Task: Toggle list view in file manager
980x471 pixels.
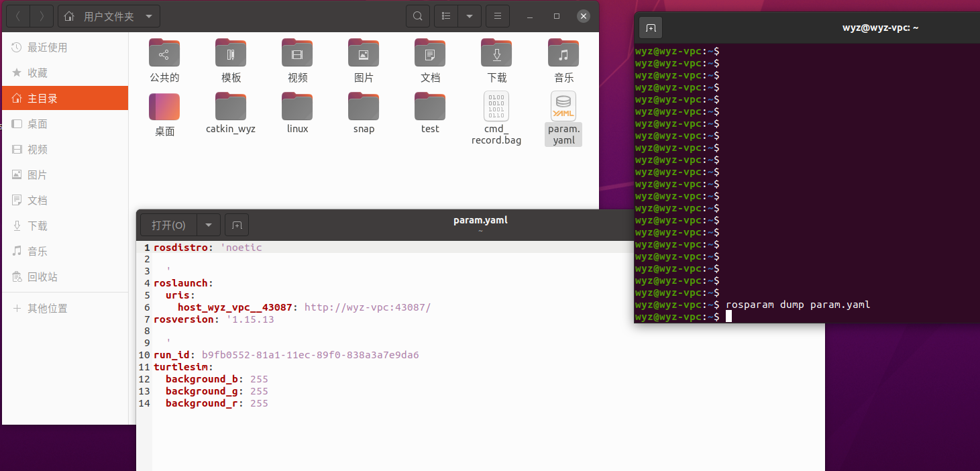Action: 446,16
